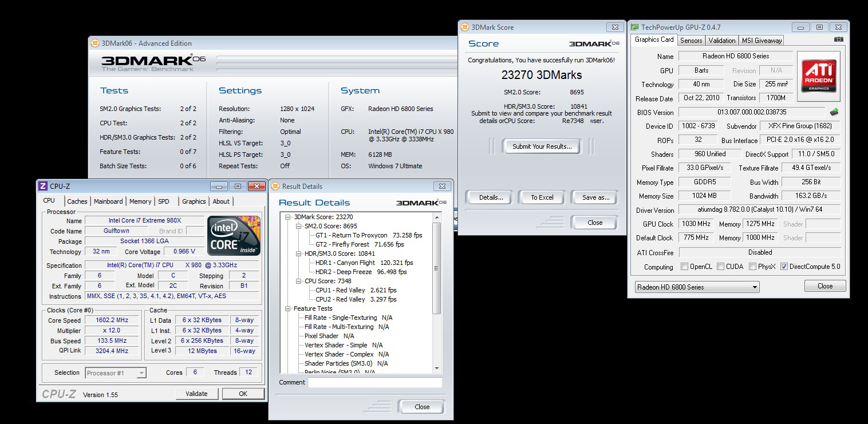Click the Comment input field
The width and height of the screenshot is (868, 424).
coord(375,382)
